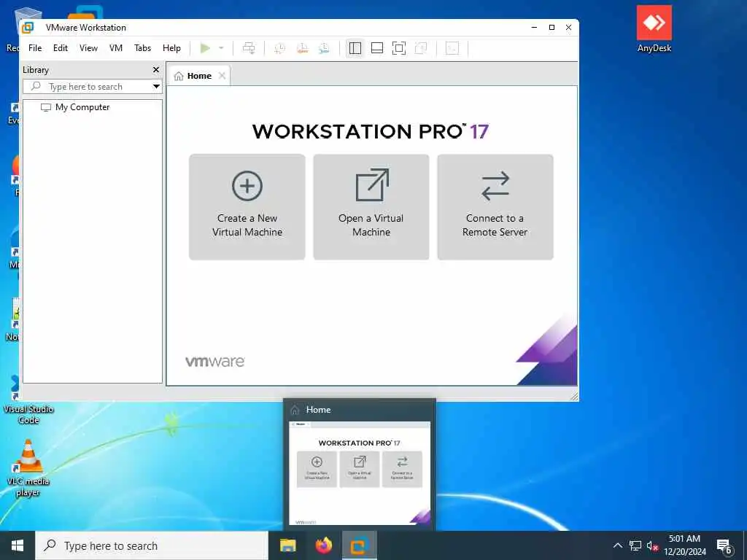Screen dimensions: 747x560
Task: Open the power options dropdown arrow
Action: pos(221,48)
